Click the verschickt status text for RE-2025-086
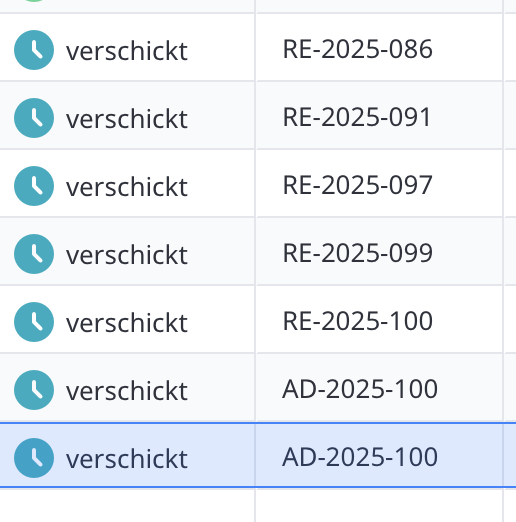This screenshot has width=516, height=522. click(127, 51)
